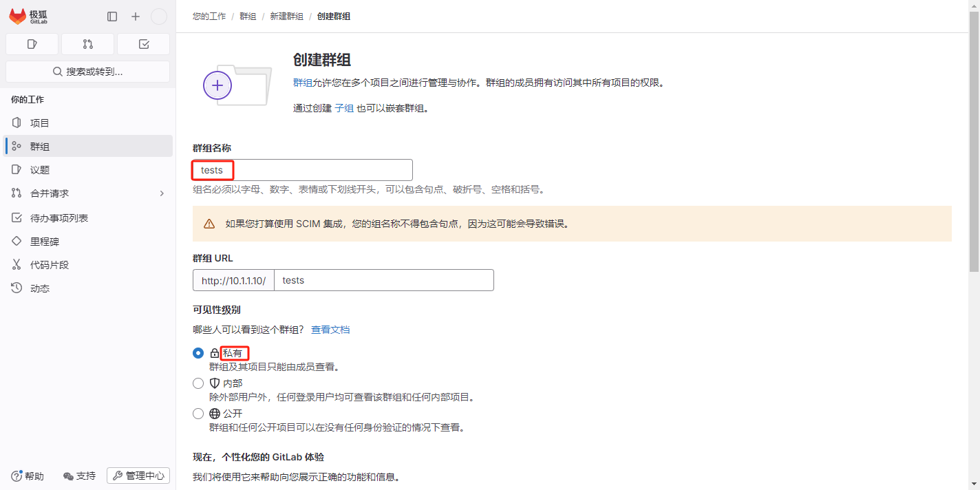Toggle the sidebar collapse icon
This screenshot has width=980, height=490.
[x=112, y=17]
